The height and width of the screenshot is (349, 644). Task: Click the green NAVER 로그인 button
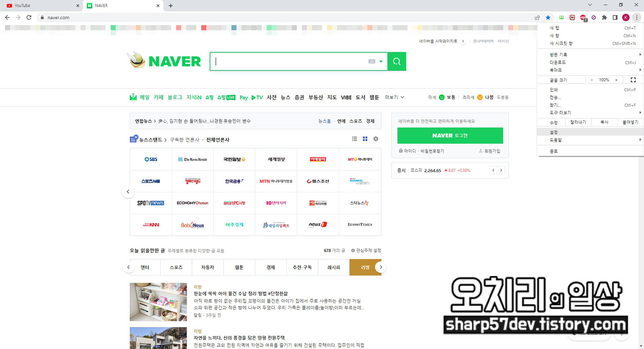(450, 135)
